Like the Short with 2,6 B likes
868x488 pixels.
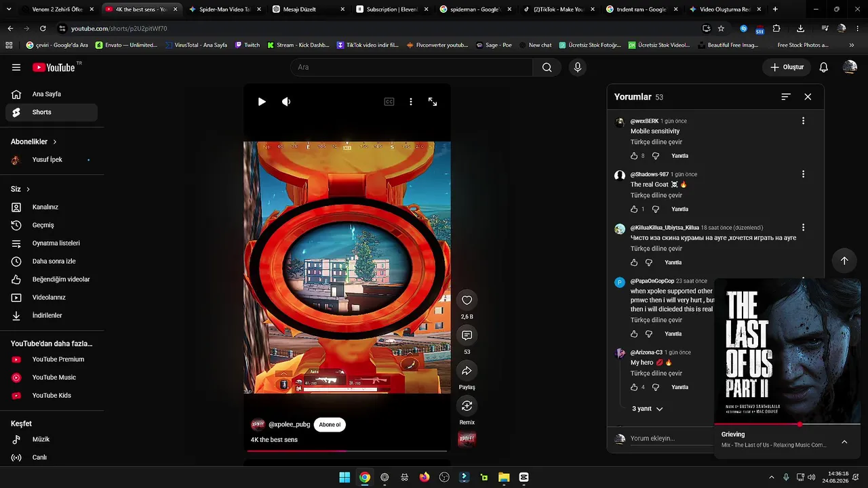coord(467,300)
